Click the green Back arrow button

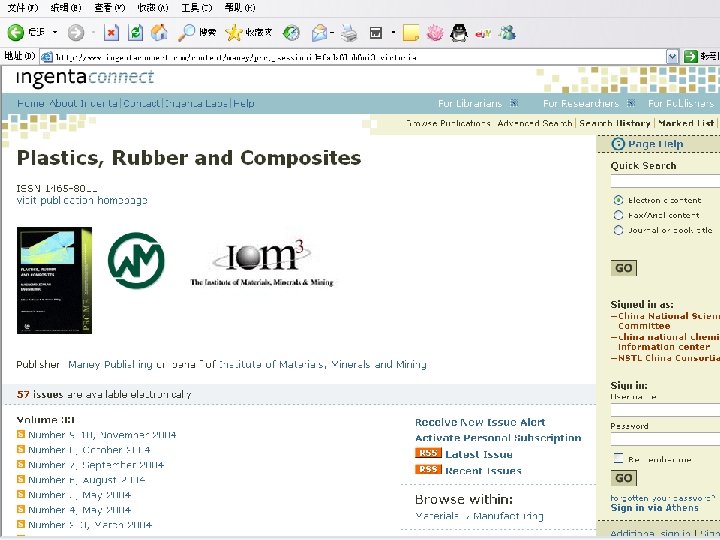(16, 33)
